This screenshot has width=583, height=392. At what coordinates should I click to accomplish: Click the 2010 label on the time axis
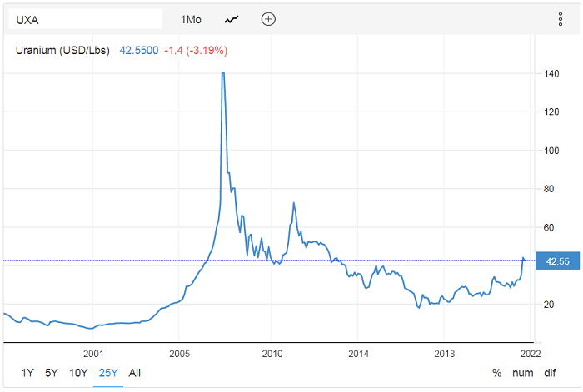272,353
